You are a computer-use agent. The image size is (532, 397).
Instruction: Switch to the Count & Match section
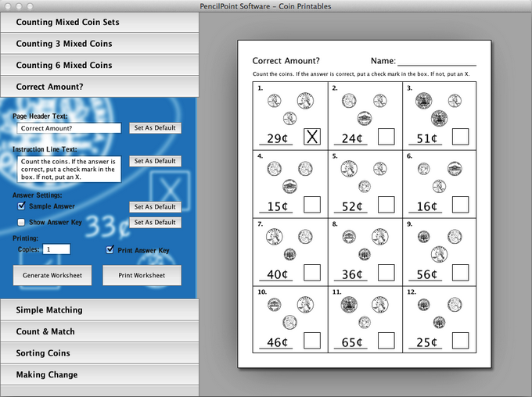point(99,331)
